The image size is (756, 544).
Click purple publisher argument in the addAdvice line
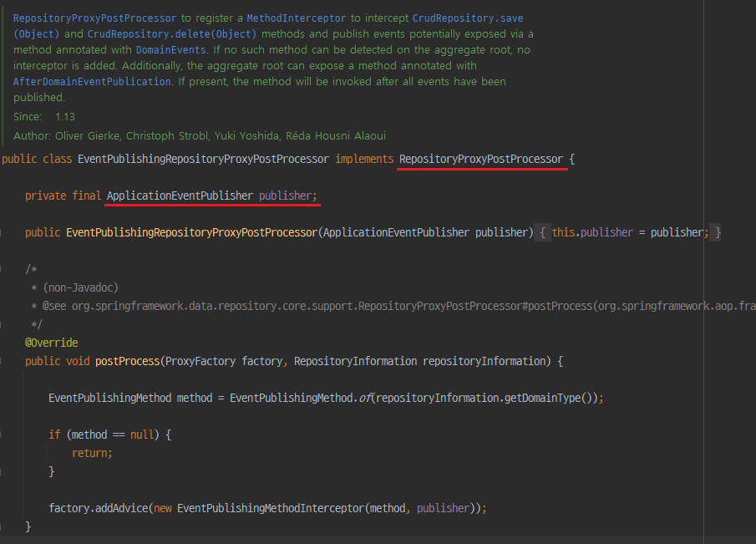point(443,508)
